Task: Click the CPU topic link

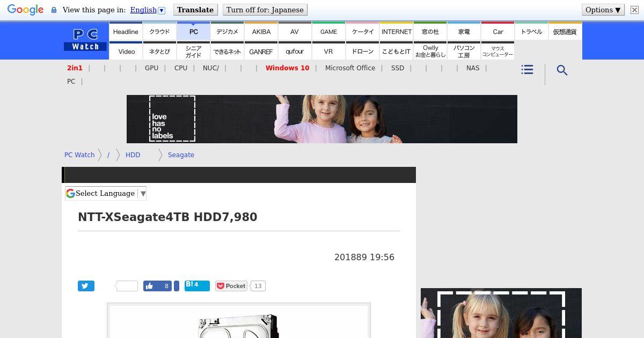Action: [x=181, y=68]
